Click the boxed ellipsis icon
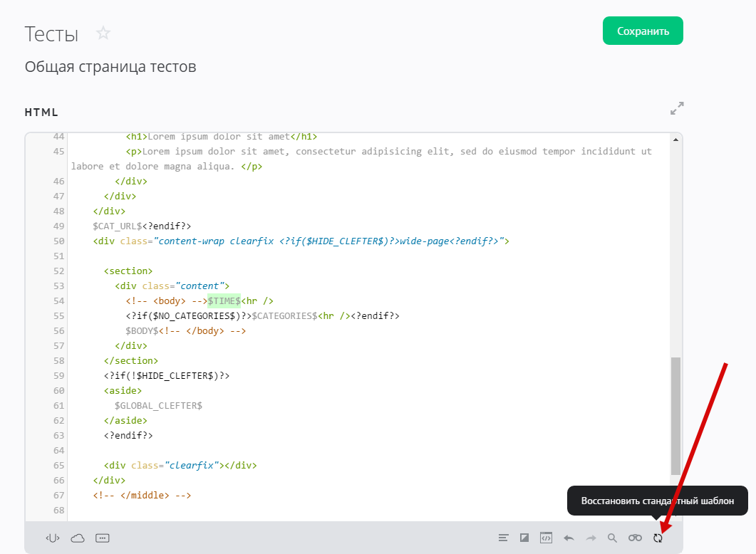 pyautogui.click(x=102, y=538)
